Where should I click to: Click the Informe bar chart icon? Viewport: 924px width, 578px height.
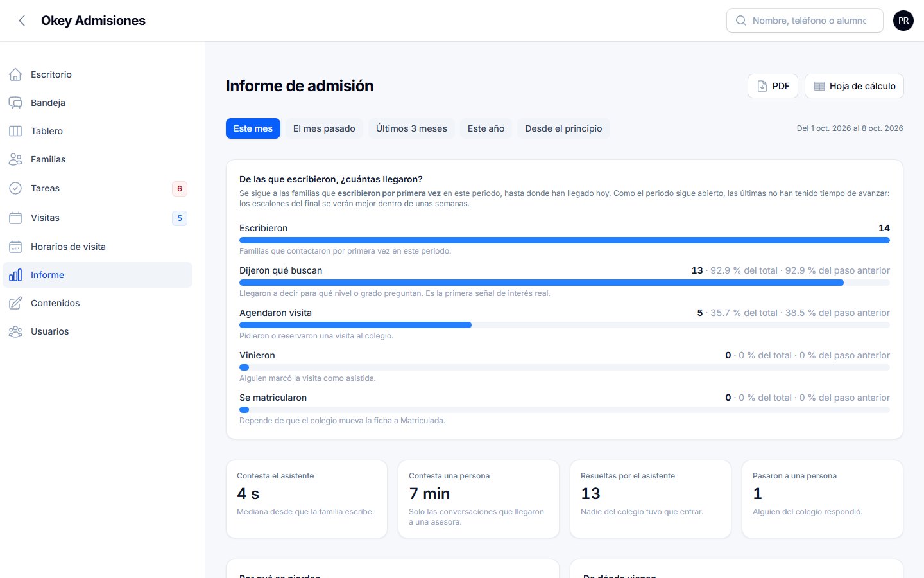point(15,275)
